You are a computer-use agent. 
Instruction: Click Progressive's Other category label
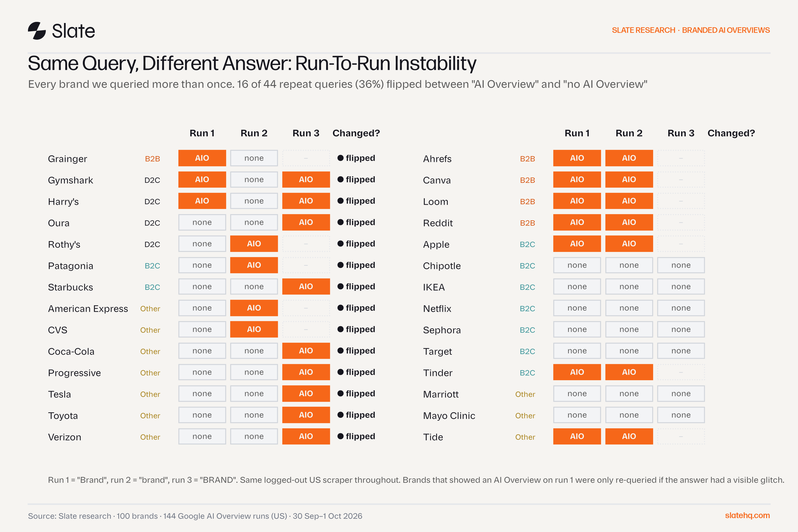150,373
